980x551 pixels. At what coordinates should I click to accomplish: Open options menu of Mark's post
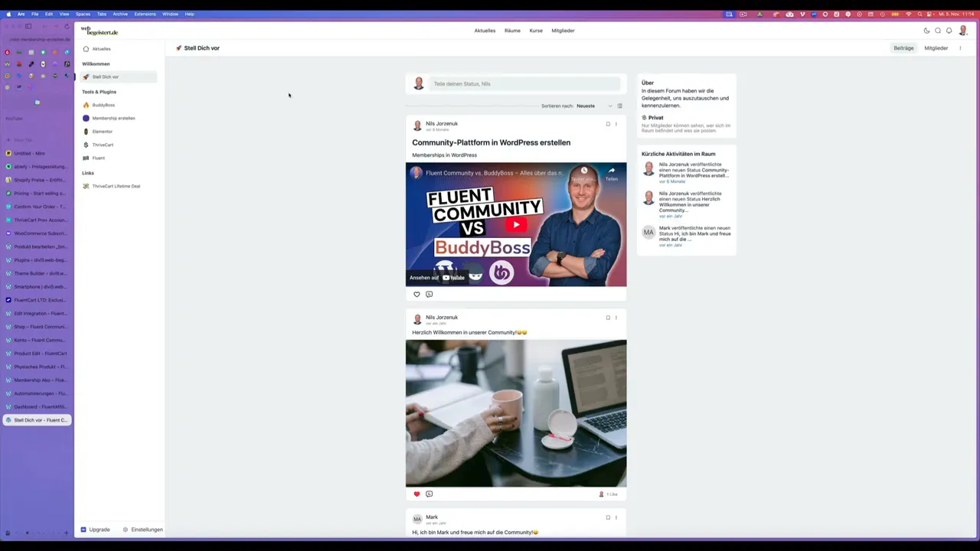[616, 517]
